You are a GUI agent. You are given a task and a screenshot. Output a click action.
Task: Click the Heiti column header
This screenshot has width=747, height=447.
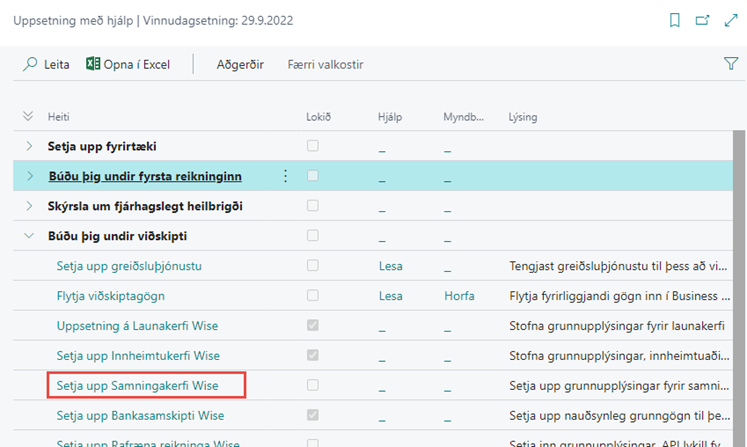(59, 117)
